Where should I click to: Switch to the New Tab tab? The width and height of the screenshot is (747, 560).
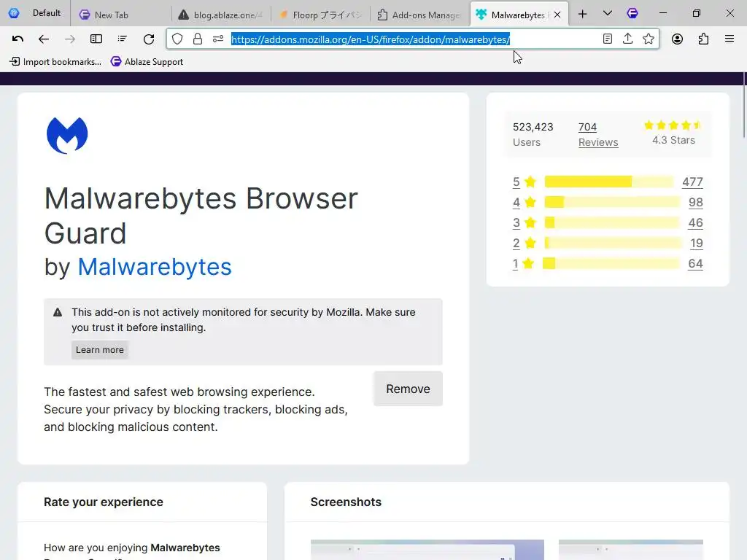pyautogui.click(x=121, y=15)
